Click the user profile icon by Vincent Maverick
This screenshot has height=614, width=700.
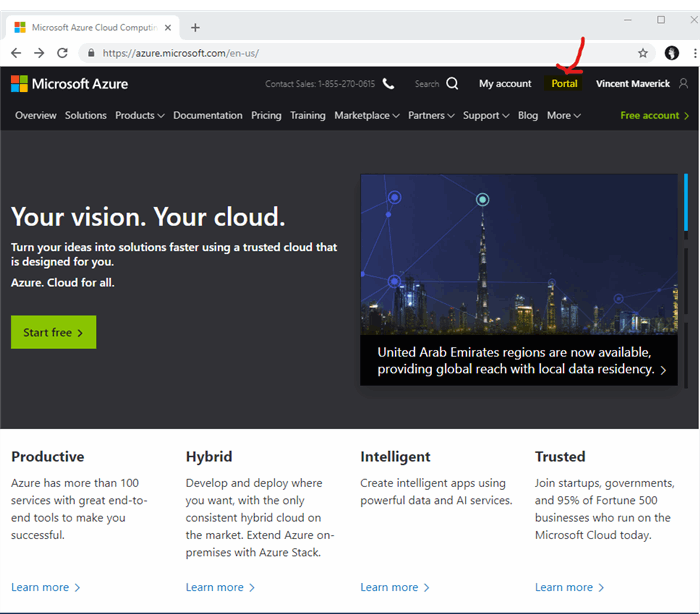coord(683,84)
